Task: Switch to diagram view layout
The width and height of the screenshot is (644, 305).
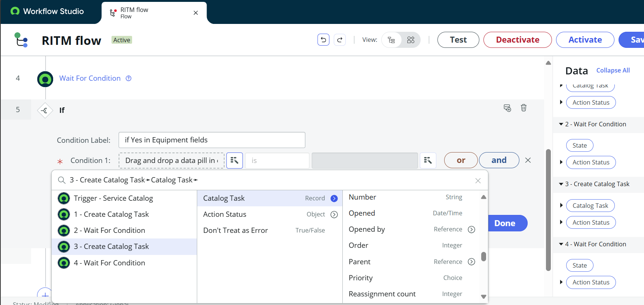Action: (x=410, y=40)
